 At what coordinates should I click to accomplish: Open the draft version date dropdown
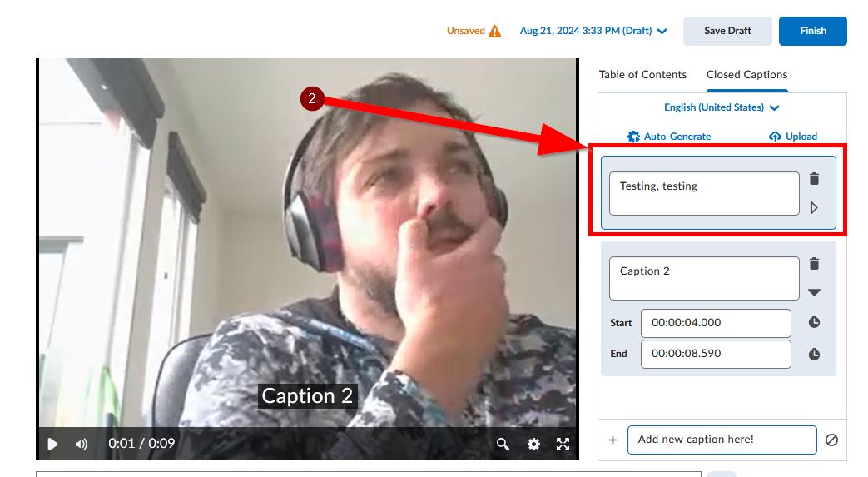point(593,31)
